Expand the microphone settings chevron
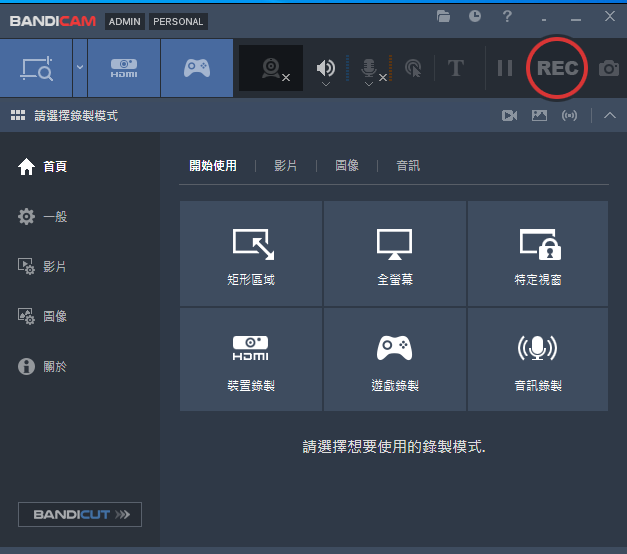Image resolution: width=627 pixels, height=554 pixels. point(369,84)
